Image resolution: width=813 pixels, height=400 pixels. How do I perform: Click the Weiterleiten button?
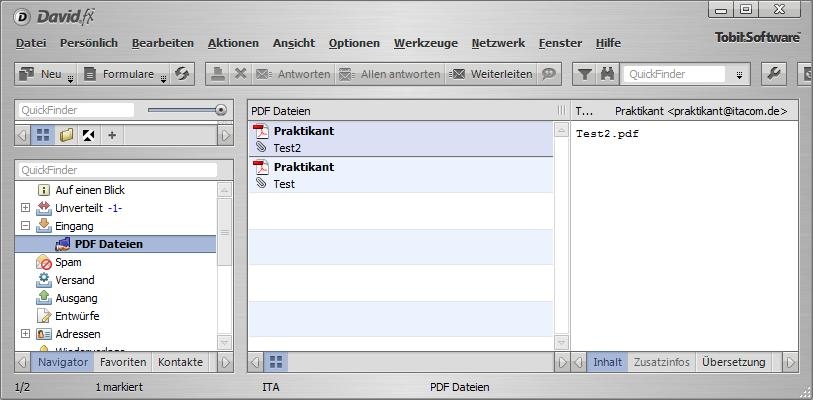490,74
